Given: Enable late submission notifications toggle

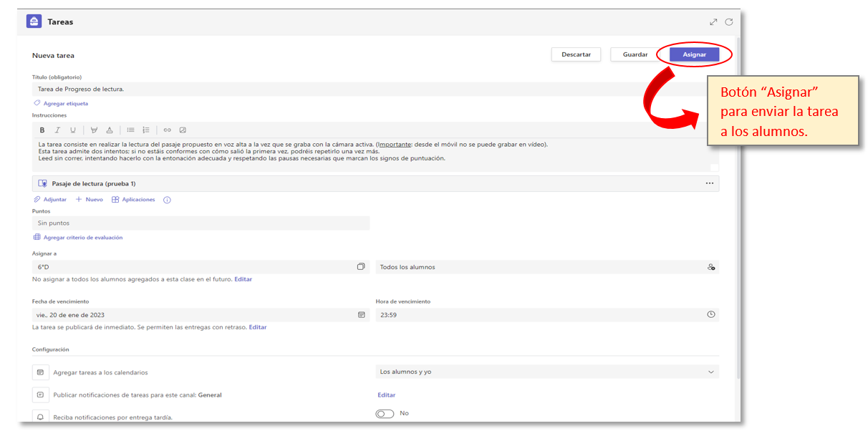Looking at the screenshot, I should click(385, 414).
